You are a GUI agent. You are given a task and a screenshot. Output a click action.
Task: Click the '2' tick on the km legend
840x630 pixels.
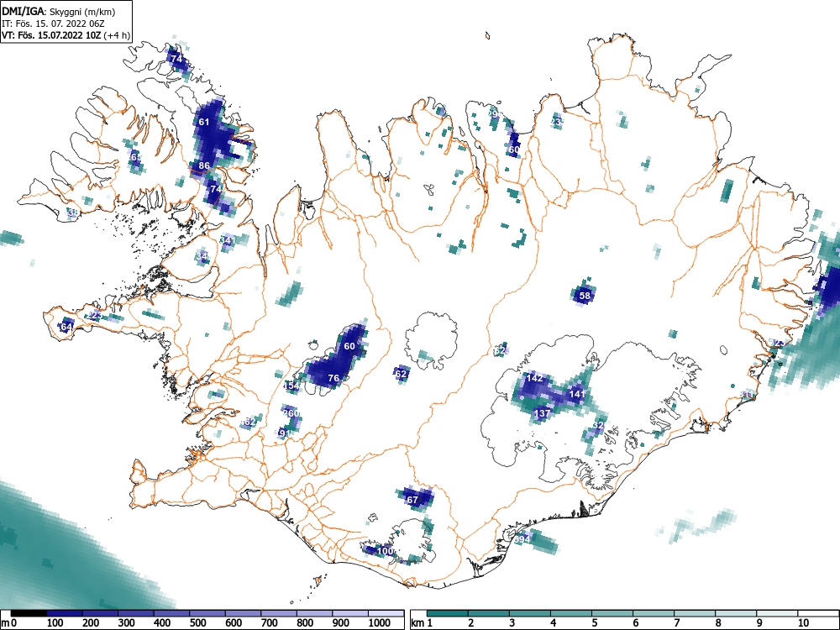[x=471, y=623]
